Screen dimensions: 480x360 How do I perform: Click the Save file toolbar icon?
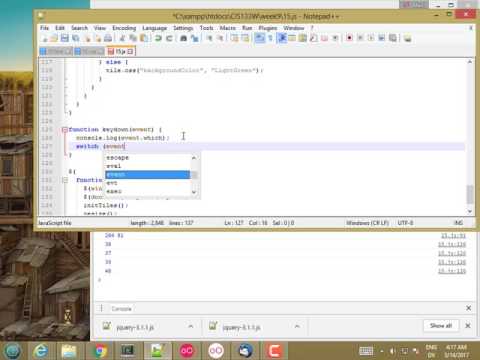coord(65,38)
